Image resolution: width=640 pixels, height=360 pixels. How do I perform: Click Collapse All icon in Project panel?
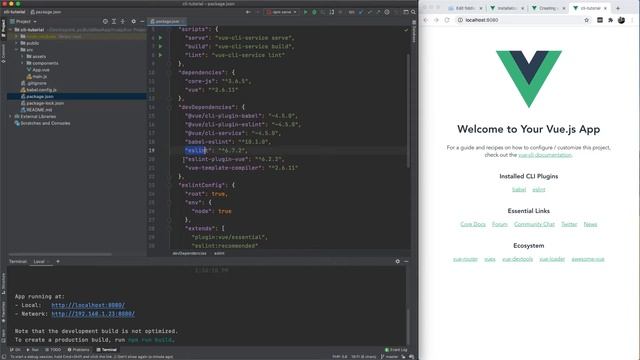(122, 21)
